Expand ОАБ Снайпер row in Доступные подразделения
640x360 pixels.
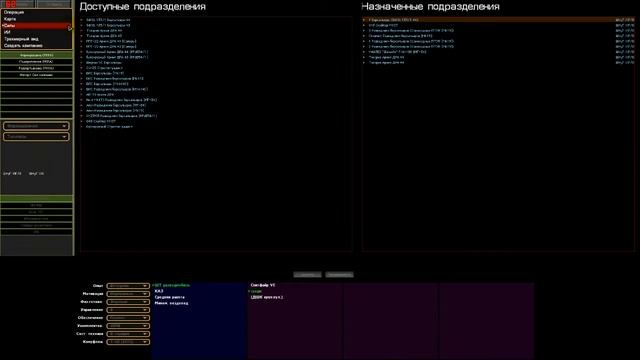[x=82, y=121]
